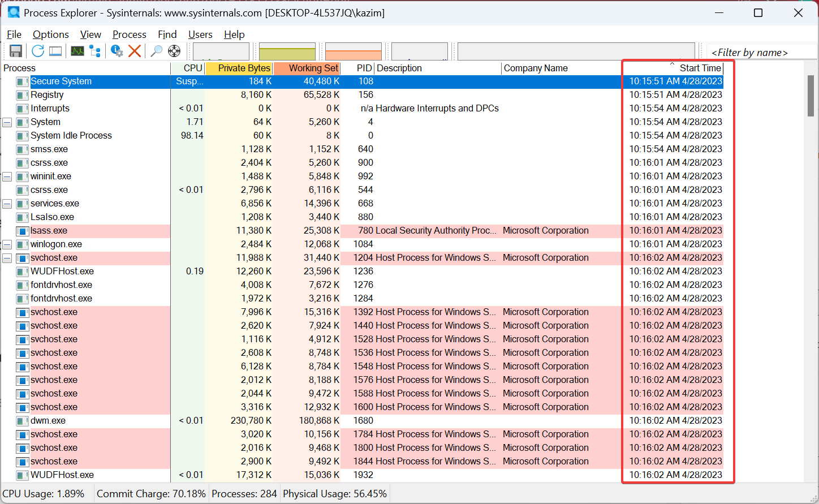Sort by the CPU column header
This screenshot has width=819, height=504.
pyautogui.click(x=188, y=68)
